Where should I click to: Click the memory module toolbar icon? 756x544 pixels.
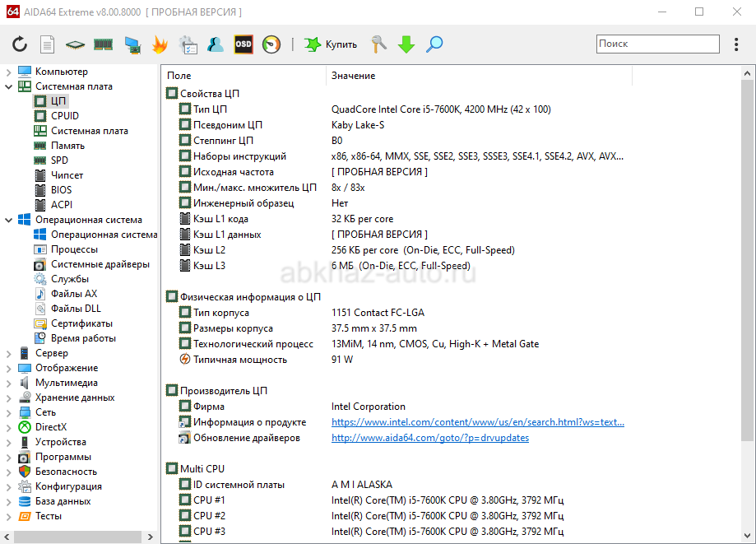[x=103, y=44]
